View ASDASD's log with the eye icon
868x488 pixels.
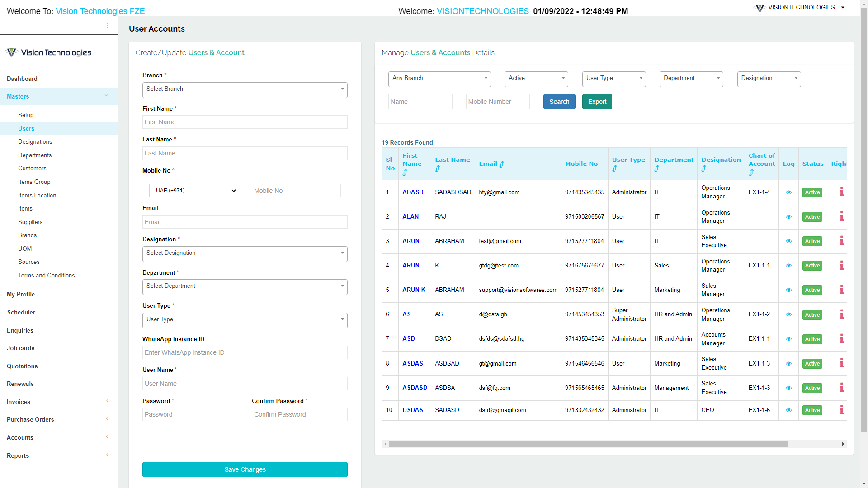789,388
